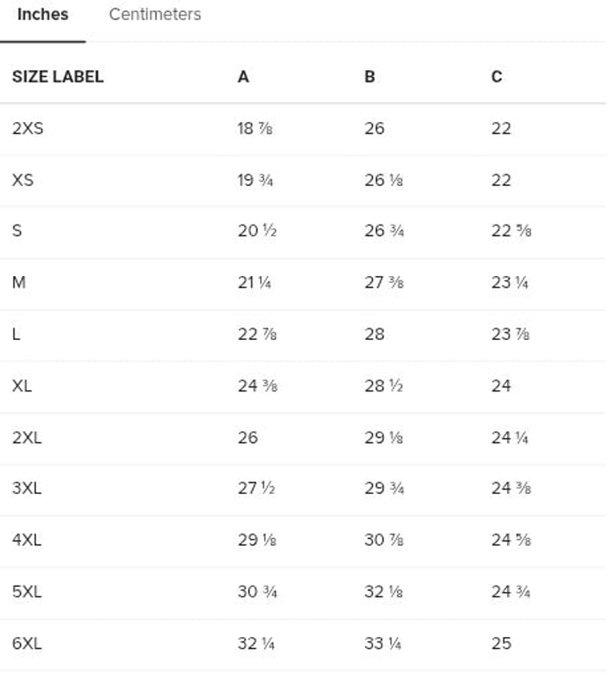This screenshot has width=616, height=681.
Task: Click the M size row label
Action: [19, 282]
